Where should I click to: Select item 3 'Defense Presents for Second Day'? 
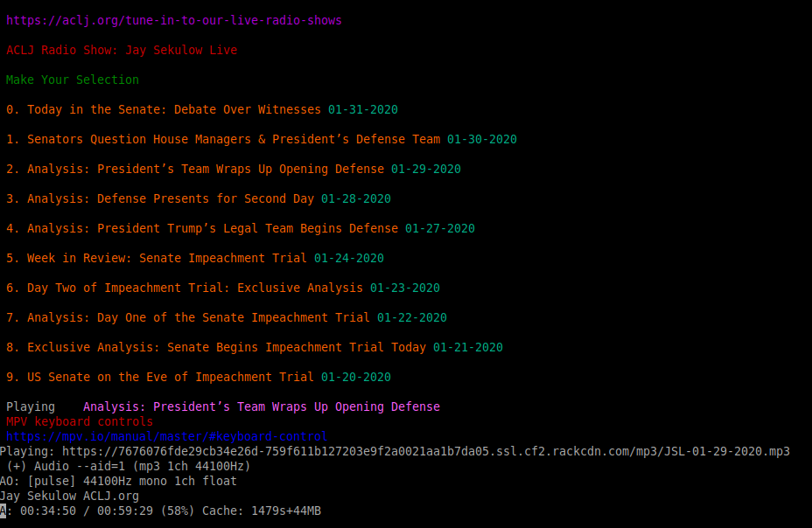[x=160, y=199]
